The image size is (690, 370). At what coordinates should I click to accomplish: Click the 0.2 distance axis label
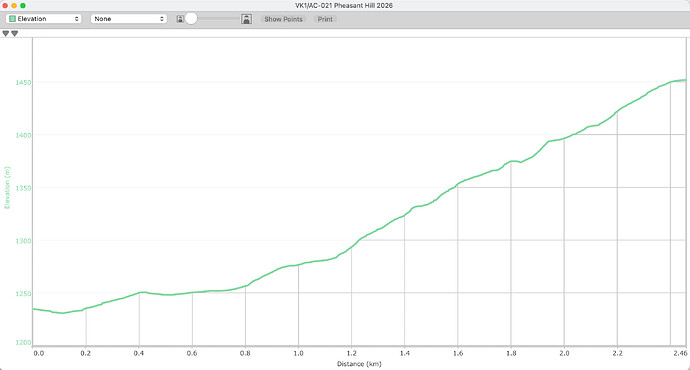click(x=86, y=353)
